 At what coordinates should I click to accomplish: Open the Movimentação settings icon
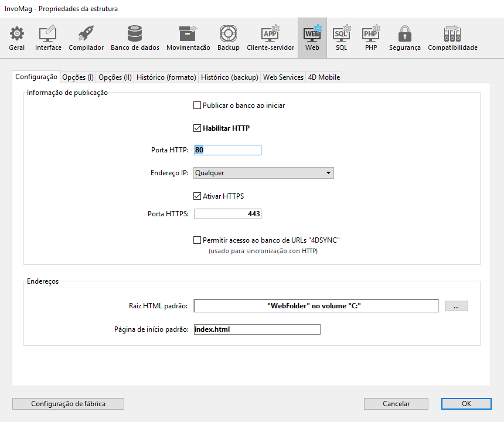coord(188,38)
